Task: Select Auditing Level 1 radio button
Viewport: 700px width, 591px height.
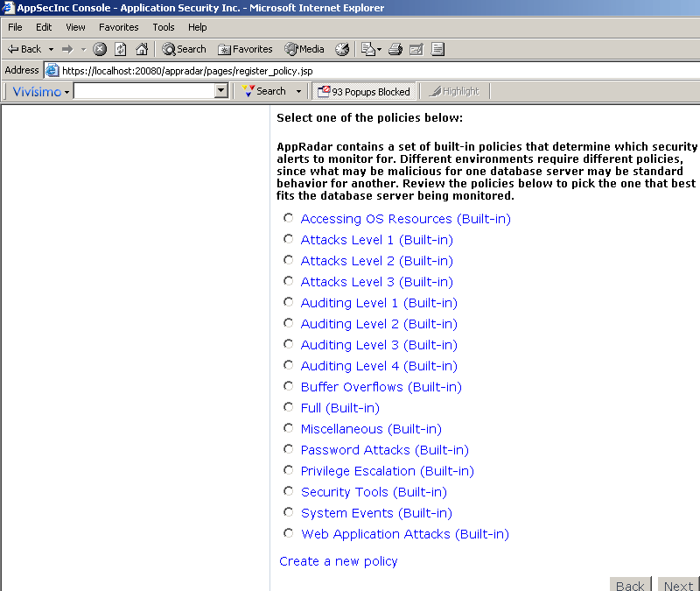Action: [x=289, y=302]
